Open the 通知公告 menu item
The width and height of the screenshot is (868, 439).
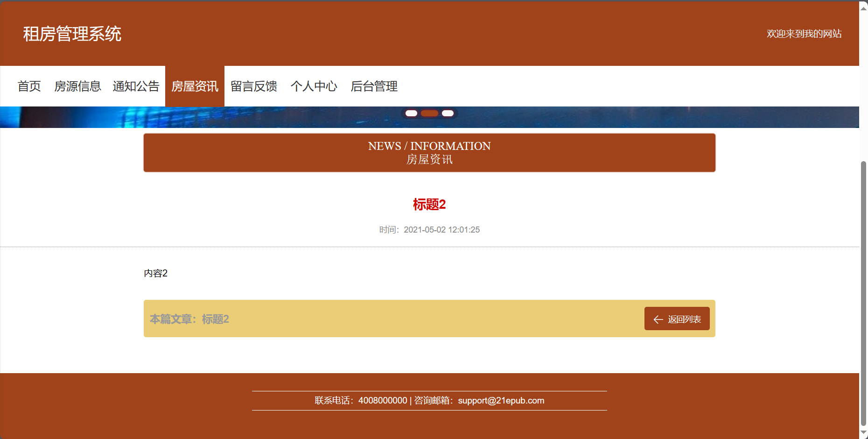coord(136,86)
